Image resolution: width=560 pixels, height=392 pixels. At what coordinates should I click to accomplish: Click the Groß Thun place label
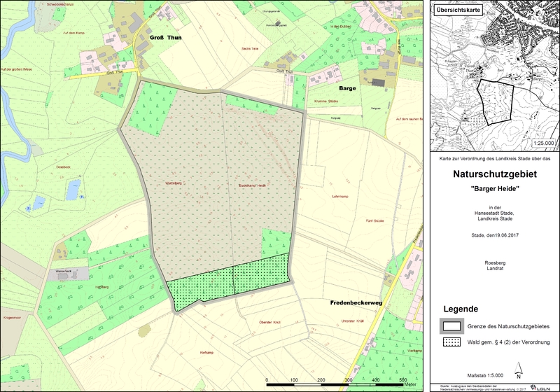click(165, 39)
